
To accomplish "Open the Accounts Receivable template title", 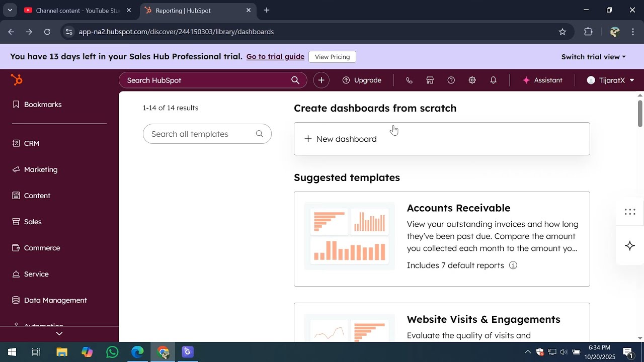I will pos(458,208).
